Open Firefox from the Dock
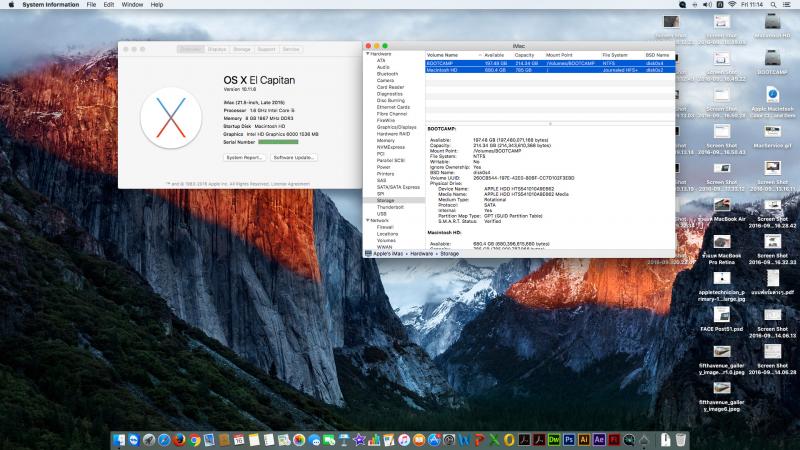This screenshot has width=800, height=450. point(179,440)
